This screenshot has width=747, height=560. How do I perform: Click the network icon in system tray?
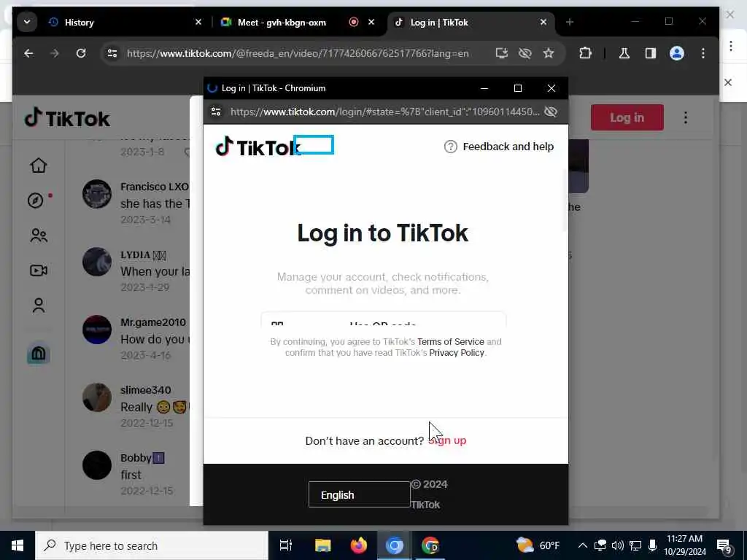click(x=635, y=545)
